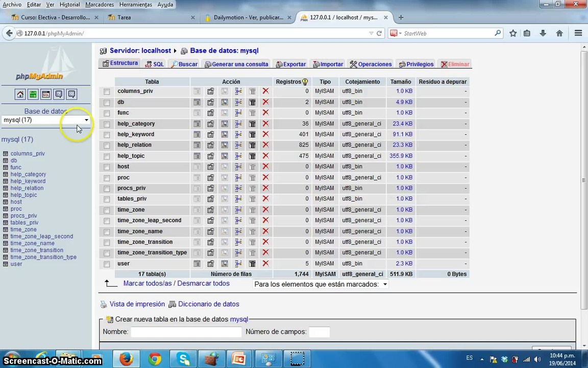Click insert icon for help_relation row
588x368 pixels.
click(x=238, y=145)
